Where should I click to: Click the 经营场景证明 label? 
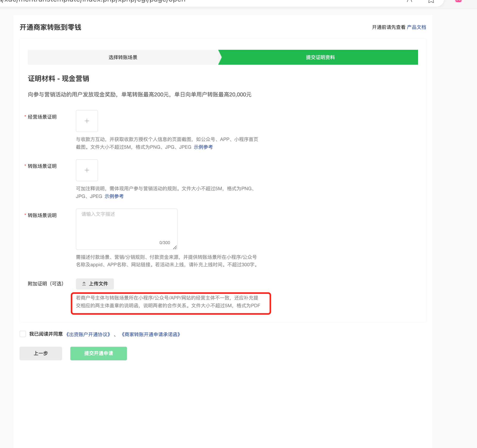pyautogui.click(x=42, y=117)
